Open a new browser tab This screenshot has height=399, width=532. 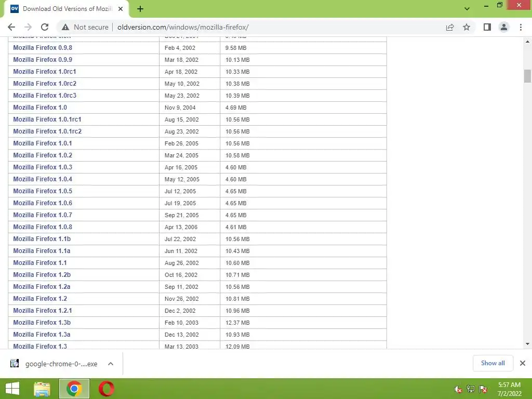pos(140,9)
